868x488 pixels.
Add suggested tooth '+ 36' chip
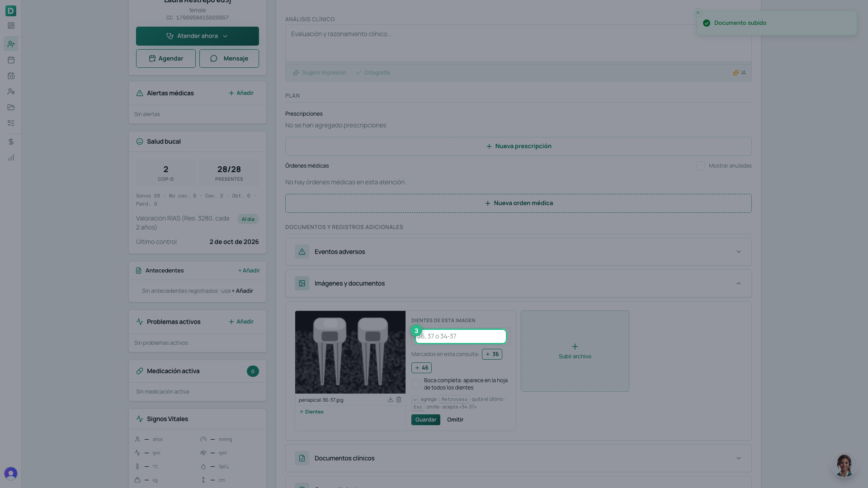click(492, 354)
